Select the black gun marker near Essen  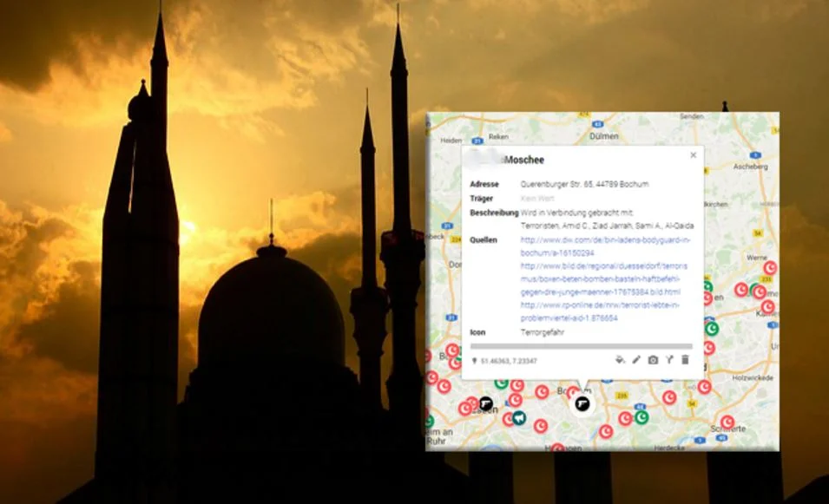(x=486, y=404)
